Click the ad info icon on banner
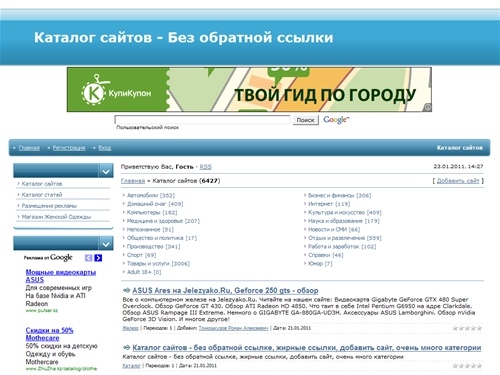Screen dimensions: 500x375 point(428,107)
